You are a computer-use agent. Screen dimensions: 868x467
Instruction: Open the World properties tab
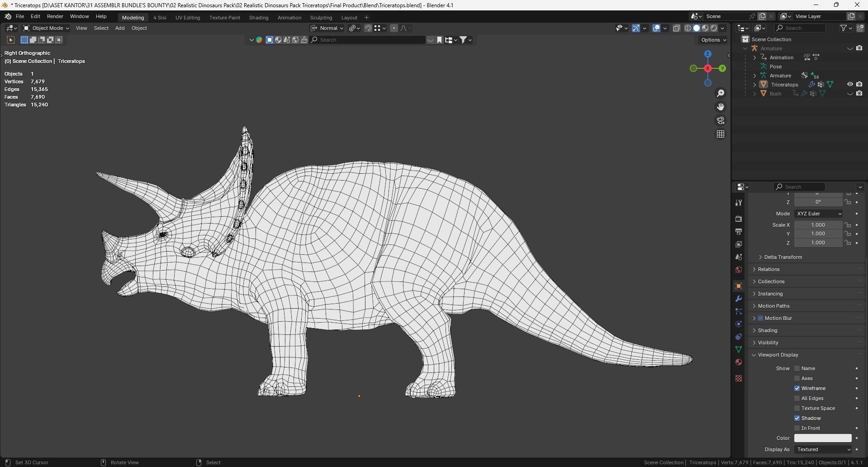coord(739,270)
